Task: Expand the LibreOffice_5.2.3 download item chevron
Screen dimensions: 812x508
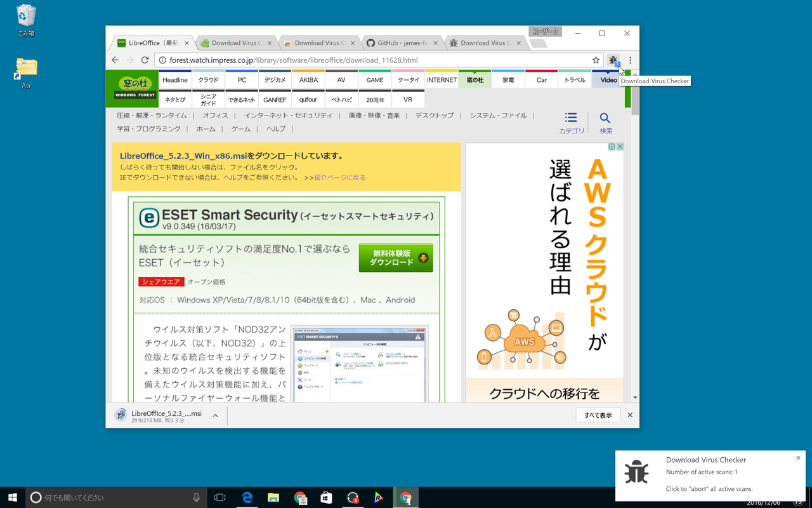Action: (214, 415)
